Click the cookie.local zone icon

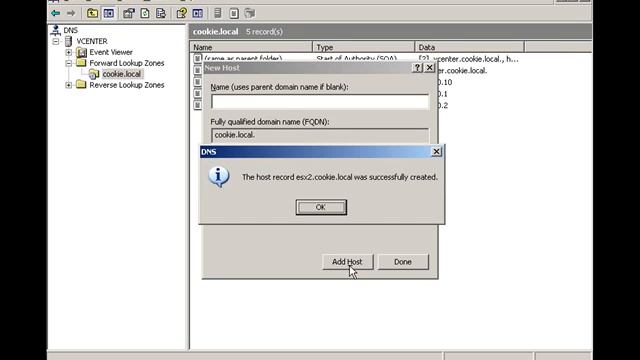(94, 74)
